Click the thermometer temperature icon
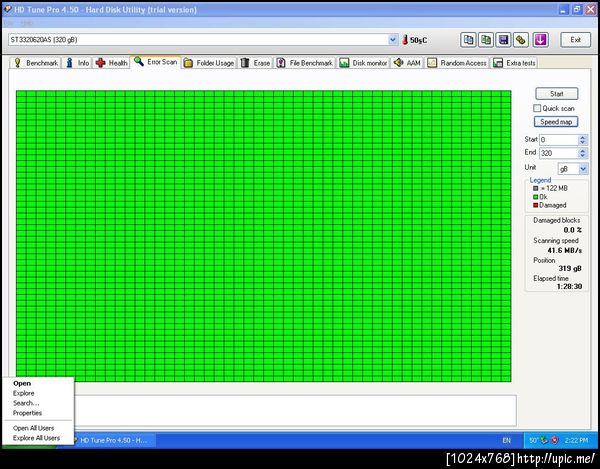 pos(405,40)
